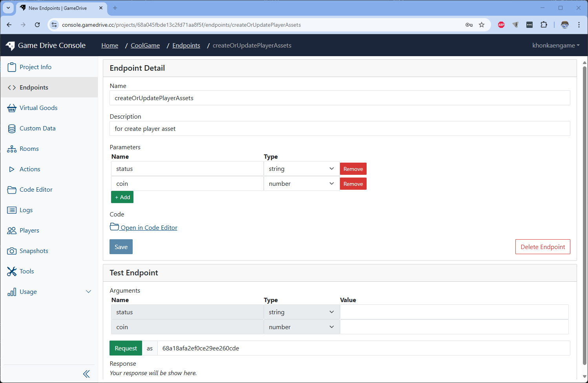Navigate to the Endpoints breadcrumb

(186, 45)
